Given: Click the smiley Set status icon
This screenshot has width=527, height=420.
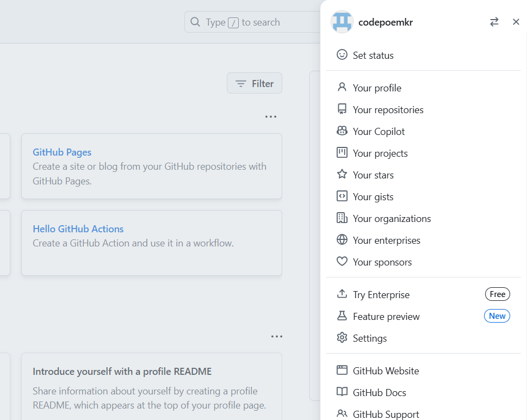Looking at the screenshot, I should 342,54.
